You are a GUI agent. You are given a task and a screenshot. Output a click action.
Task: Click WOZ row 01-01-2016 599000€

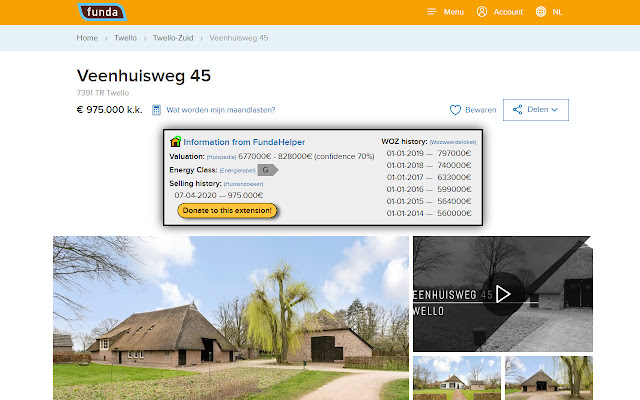point(429,189)
